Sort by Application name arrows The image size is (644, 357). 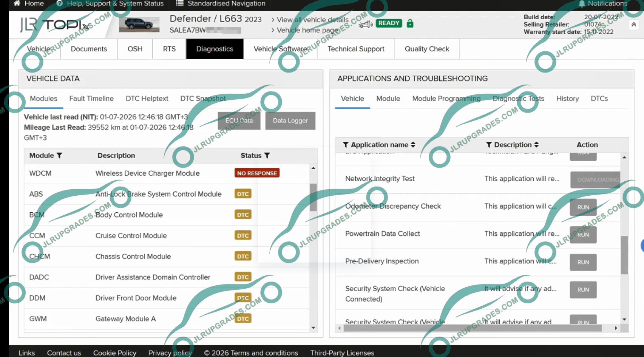click(413, 145)
